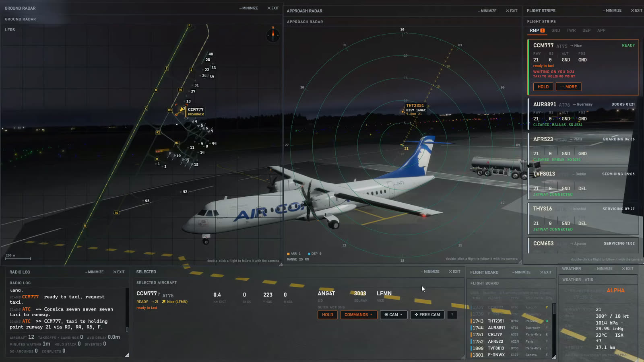Click taxiway marker E on Ground Radar

coord(167,68)
